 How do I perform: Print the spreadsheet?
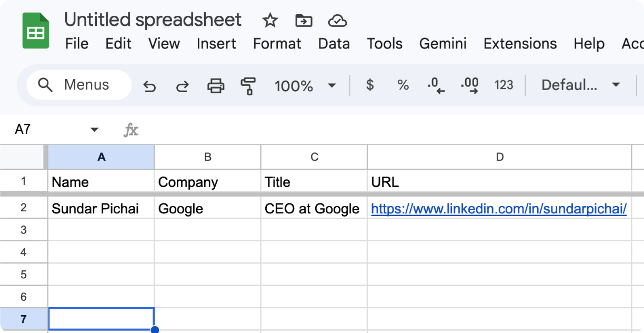click(216, 85)
